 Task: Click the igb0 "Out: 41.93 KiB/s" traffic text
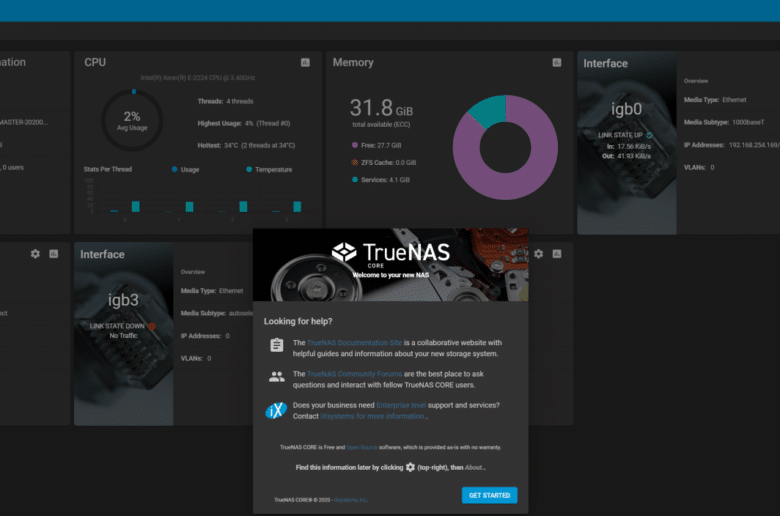tap(626, 156)
